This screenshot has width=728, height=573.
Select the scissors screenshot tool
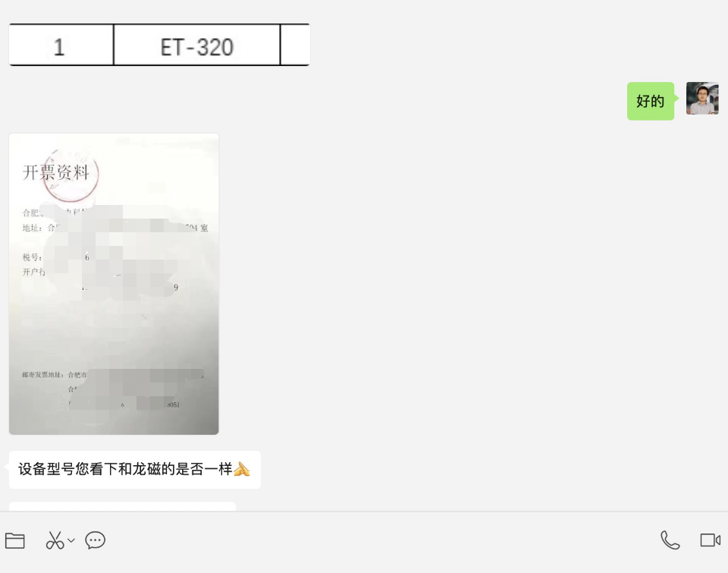(x=55, y=540)
